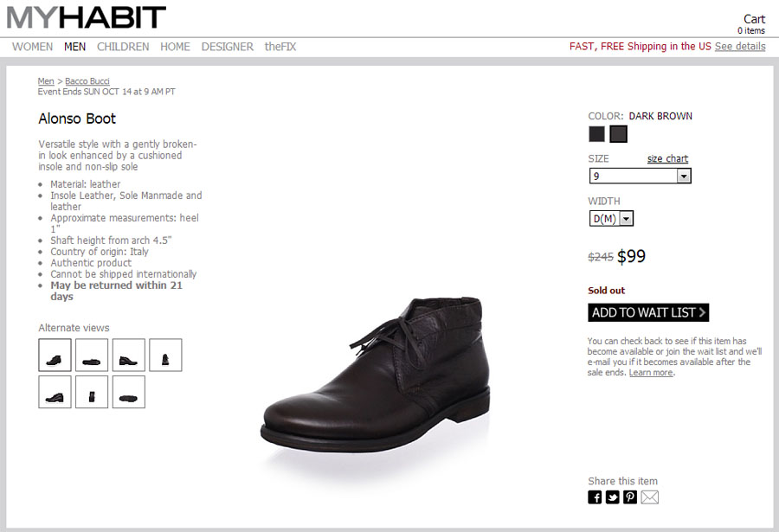The image size is (779, 532).
Task: Open the DESIGNER tab
Action: point(228,47)
